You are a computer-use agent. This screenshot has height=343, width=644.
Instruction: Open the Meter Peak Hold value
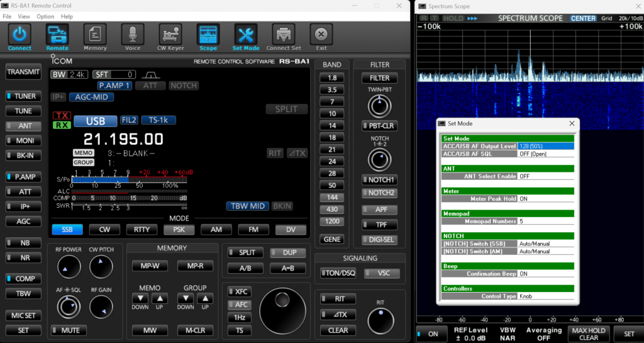click(545, 199)
